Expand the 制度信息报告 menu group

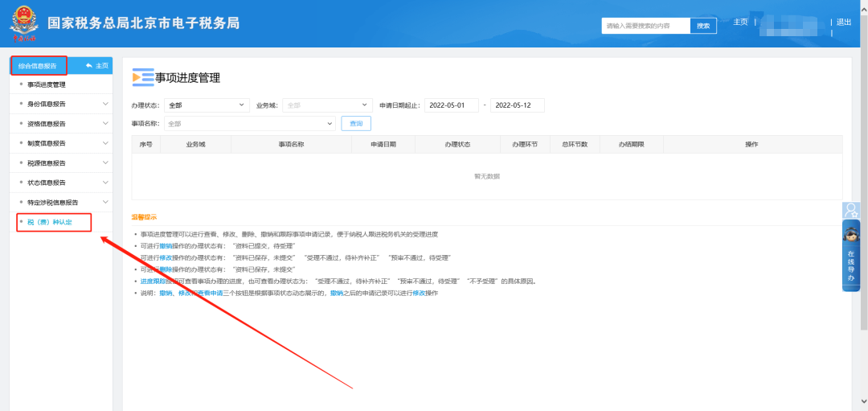pyautogui.click(x=104, y=143)
